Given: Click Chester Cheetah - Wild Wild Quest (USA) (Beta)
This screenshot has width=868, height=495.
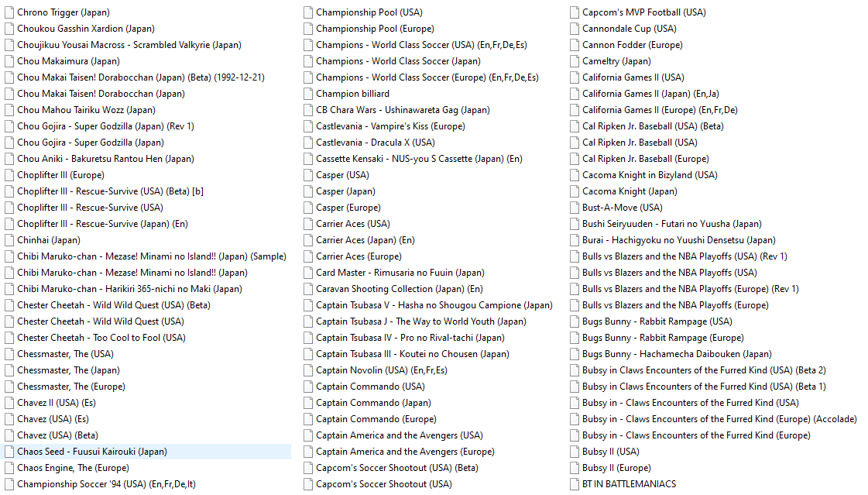Looking at the screenshot, I should [114, 305].
